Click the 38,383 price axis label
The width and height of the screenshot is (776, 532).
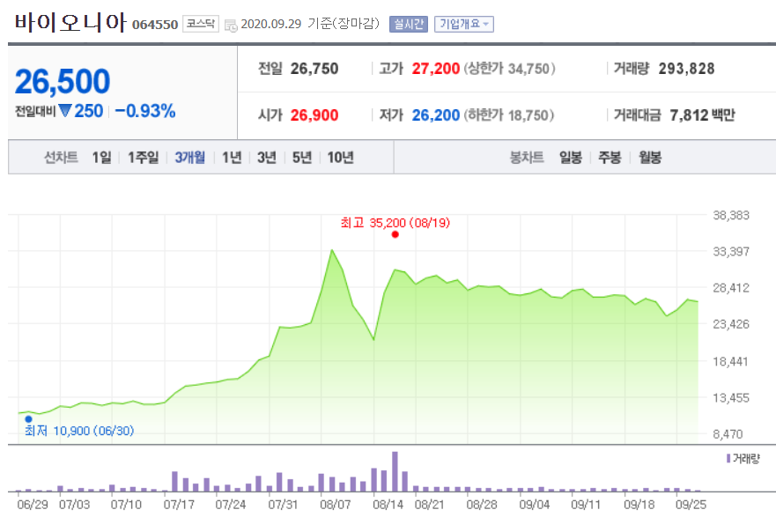tap(731, 215)
